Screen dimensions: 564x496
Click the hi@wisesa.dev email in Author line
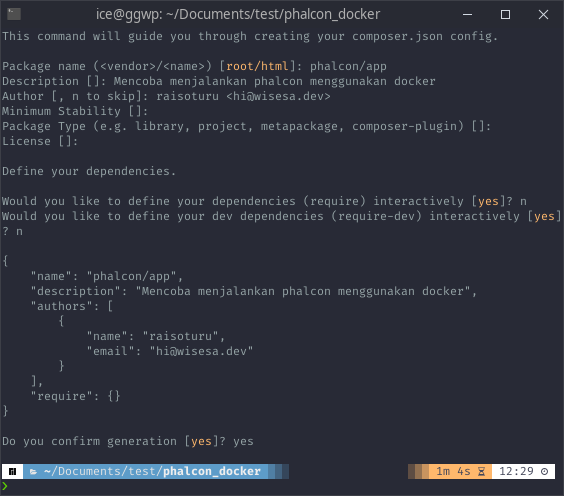click(278, 96)
